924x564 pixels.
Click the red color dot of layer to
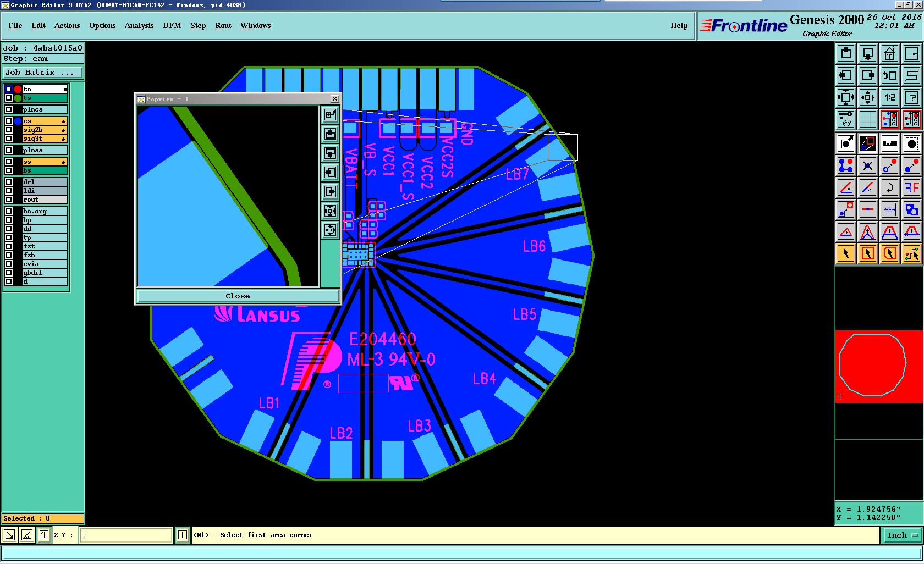[18, 89]
